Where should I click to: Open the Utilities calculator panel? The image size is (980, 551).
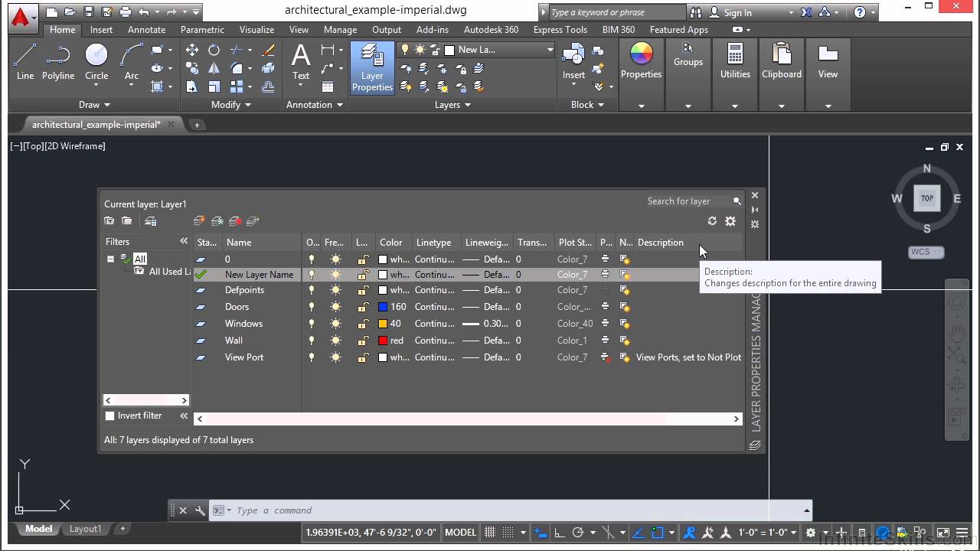point(735,61)
